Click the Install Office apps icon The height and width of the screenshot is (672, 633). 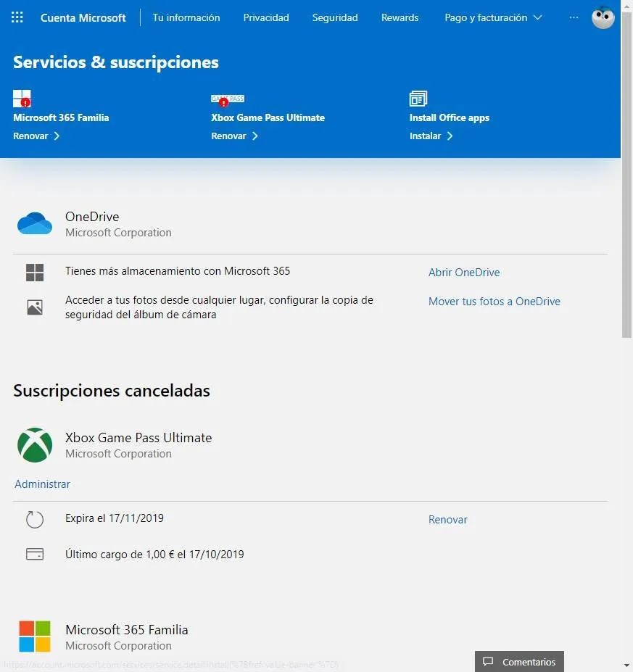point(418,99)
